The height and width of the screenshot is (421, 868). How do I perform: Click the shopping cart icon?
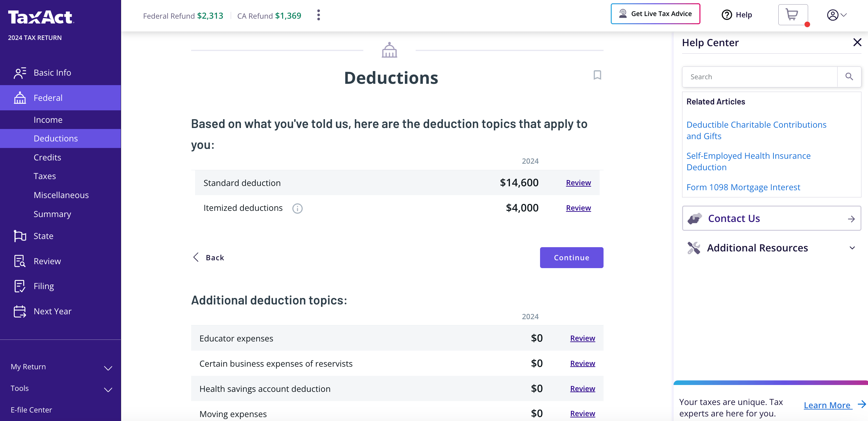point(792,15)
